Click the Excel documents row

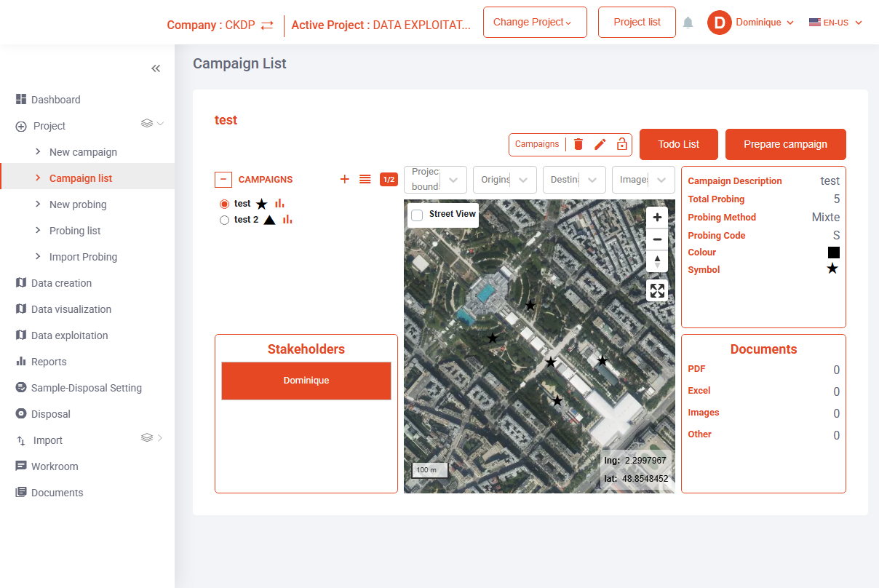pos(764,392)
